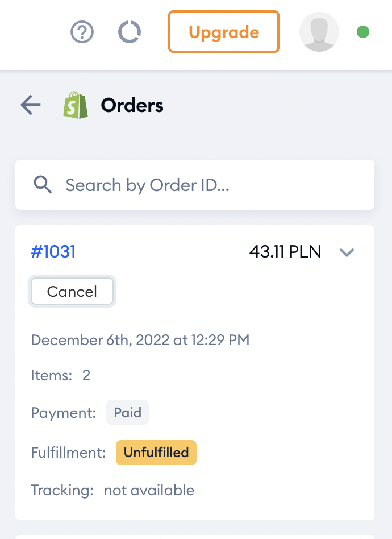Image resolution: width=392 pixels, height=539 pixels.
Task: Click the search magnifier icon
Action: coord(43,185)
